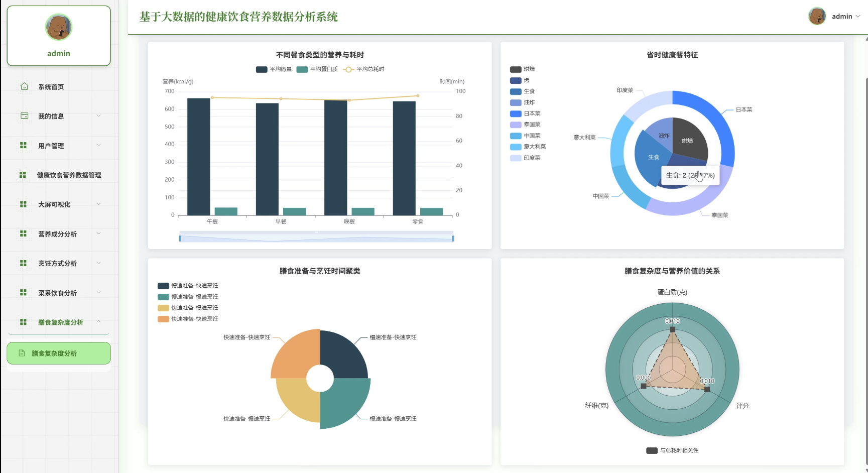Screen dimensions: 868x473
Task: Toggle 与总耗时相关性 radar legend
Action: pyautogui.click(x=672, y=450)
